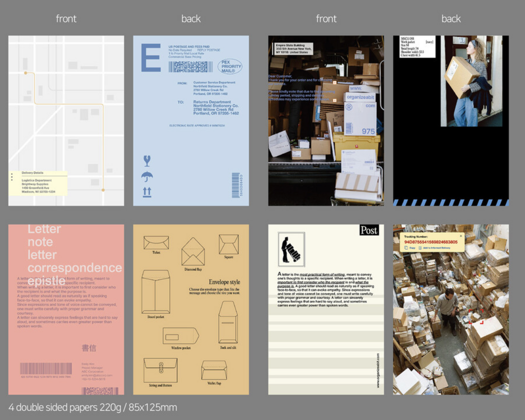Click the black 'Post' label
The image size is (525, 420).
(x=369, y=230)
